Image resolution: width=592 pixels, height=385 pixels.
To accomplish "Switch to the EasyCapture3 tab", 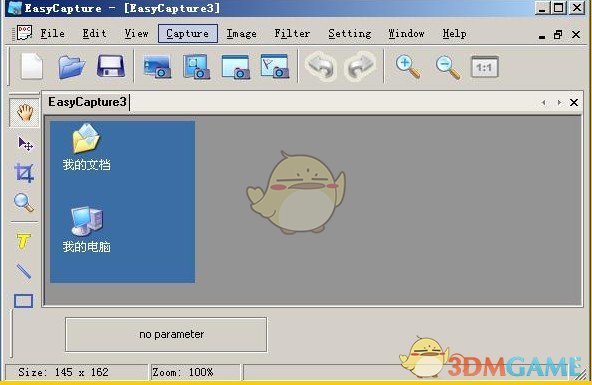I will click(x=87, y=102).
